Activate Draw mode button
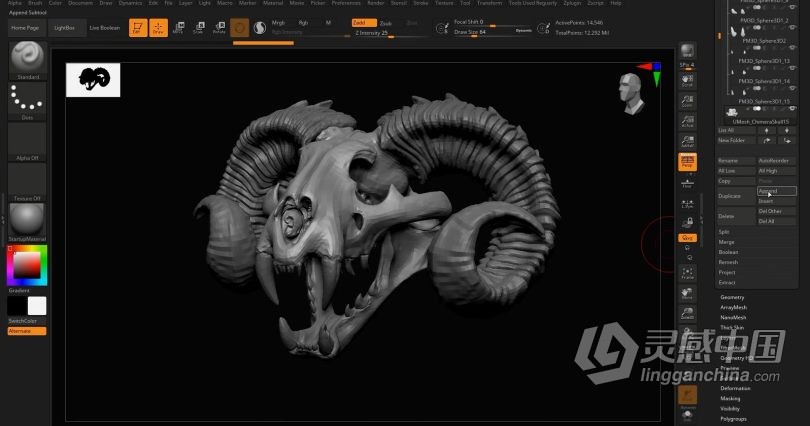The image size is (810, 426). [x=159, y=27]
